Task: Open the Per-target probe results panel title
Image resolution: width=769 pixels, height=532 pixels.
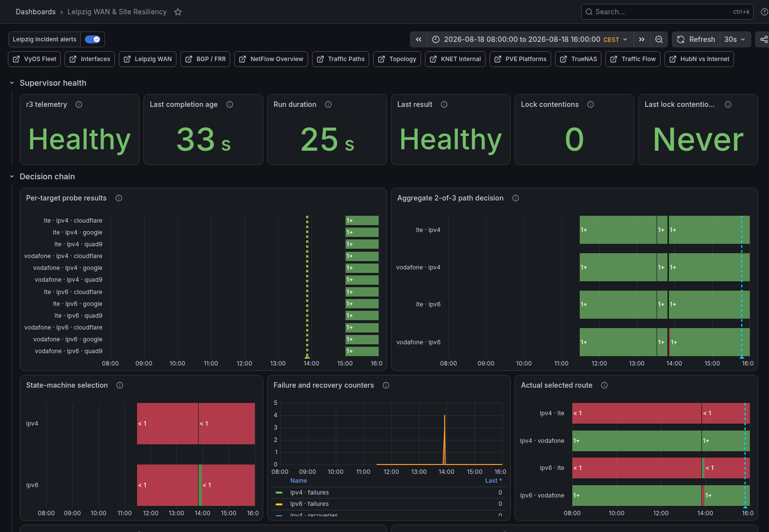Action: coord(66,198)
